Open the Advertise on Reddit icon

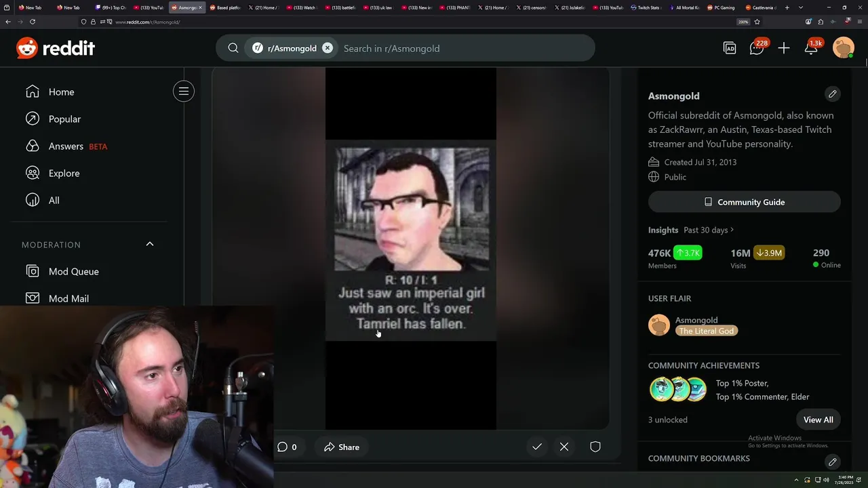(x=730, y=48)
